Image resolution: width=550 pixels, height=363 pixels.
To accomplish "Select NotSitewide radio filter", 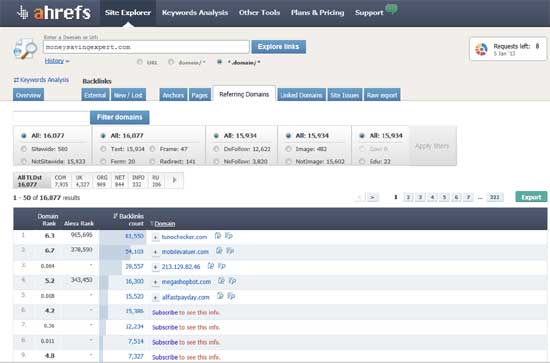I will point(24,162).
